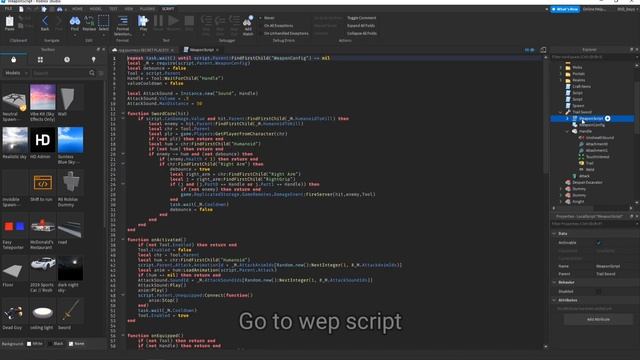Click the Paste icon in the Clipboard group

tap(9, 21)
